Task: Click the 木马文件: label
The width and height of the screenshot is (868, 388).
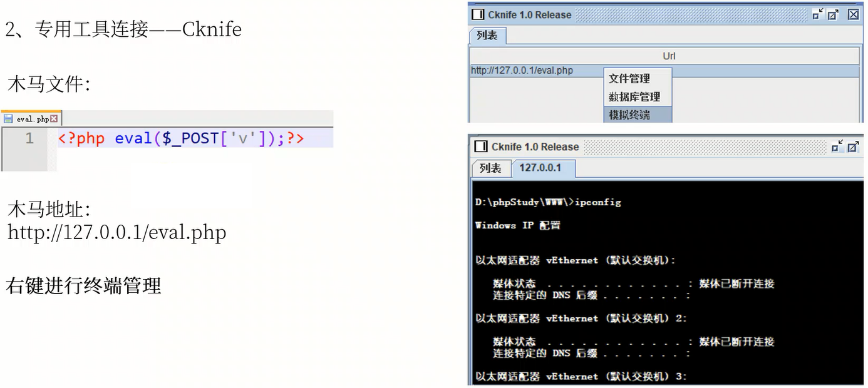Action: (49, 83)
